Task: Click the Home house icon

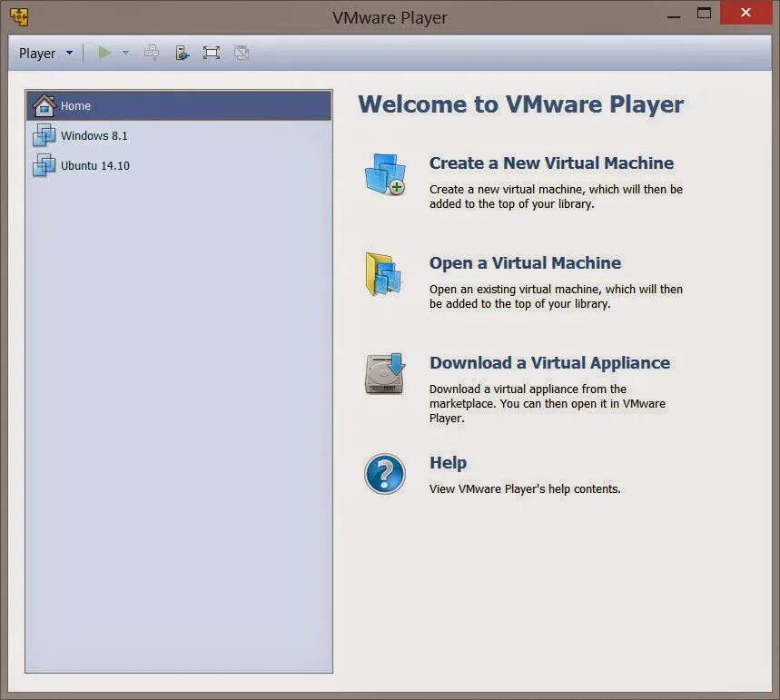Action: pos(44,105)
